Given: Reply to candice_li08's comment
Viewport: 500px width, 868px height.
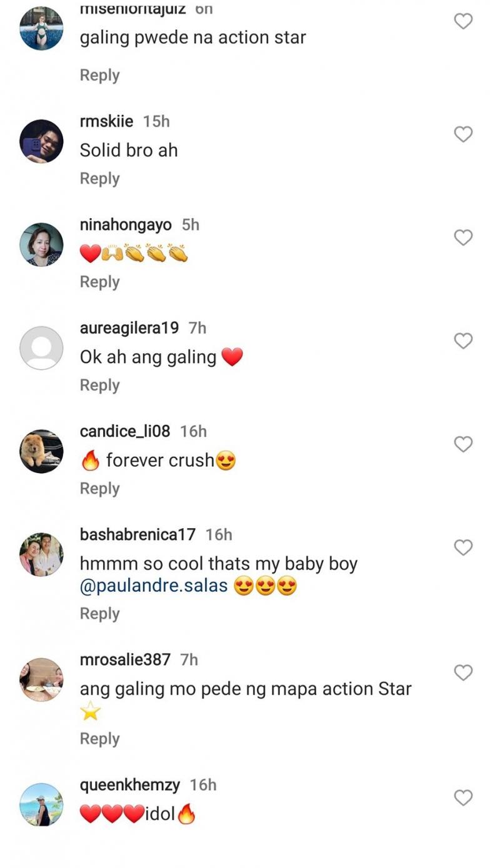Looking at the screenshot, I should click(x=99, y=489).
